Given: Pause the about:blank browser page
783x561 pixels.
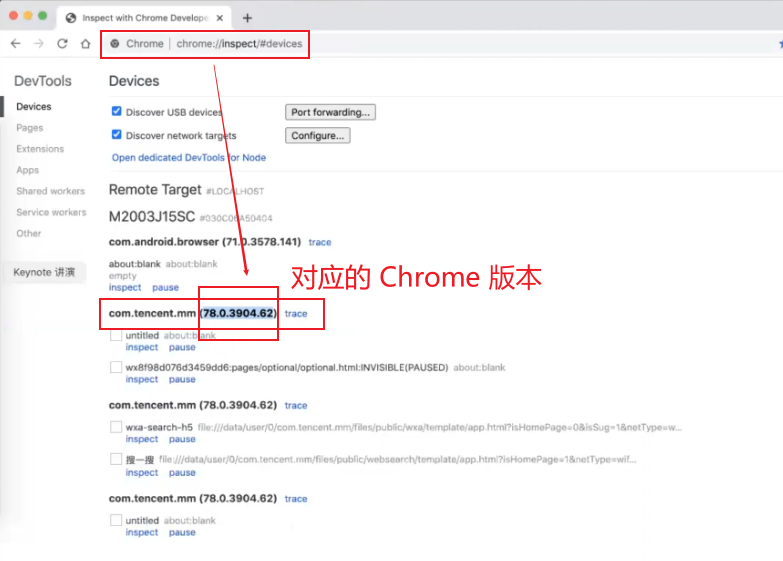Looking at the screenshot, I should pos(165,287).
